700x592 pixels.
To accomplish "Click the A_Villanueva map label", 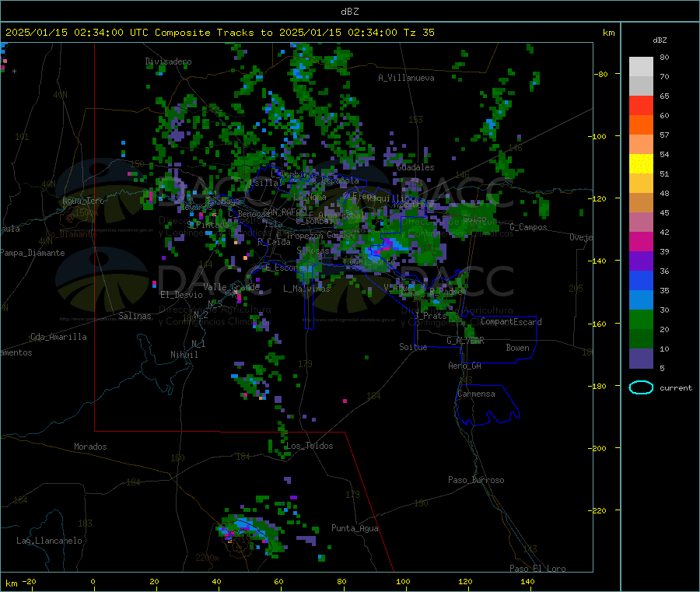I will (x=406, y=78).
